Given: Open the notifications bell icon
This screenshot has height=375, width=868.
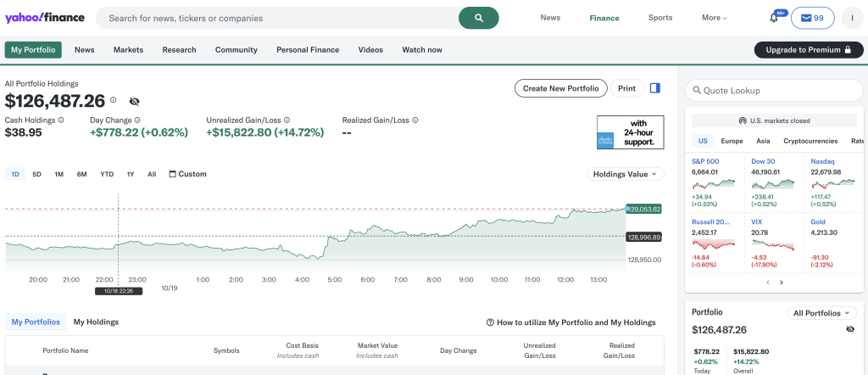Looking at the screenshot, I should coord(774,18).
